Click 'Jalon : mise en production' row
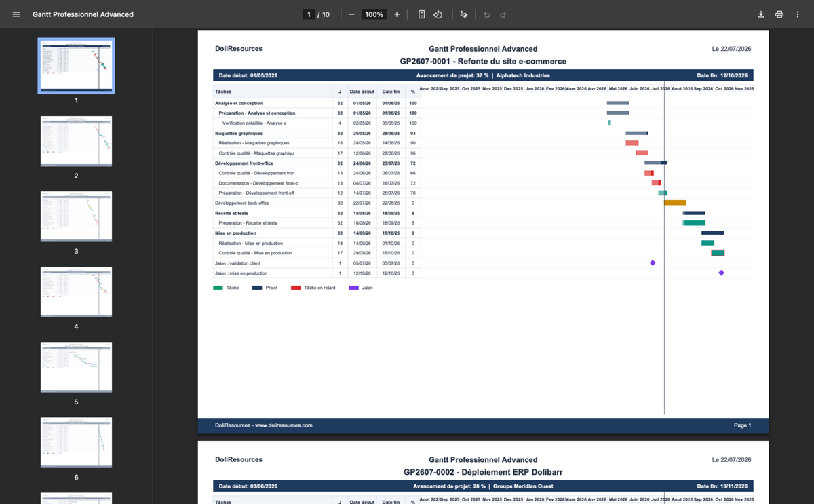Image resolution: width=814 pixels, height=504 pixels. (x=317, y=273)
